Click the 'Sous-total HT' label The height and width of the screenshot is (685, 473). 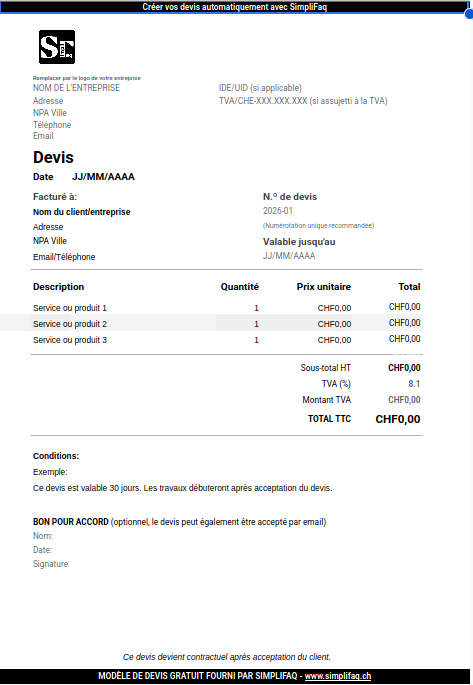(326, 368)
